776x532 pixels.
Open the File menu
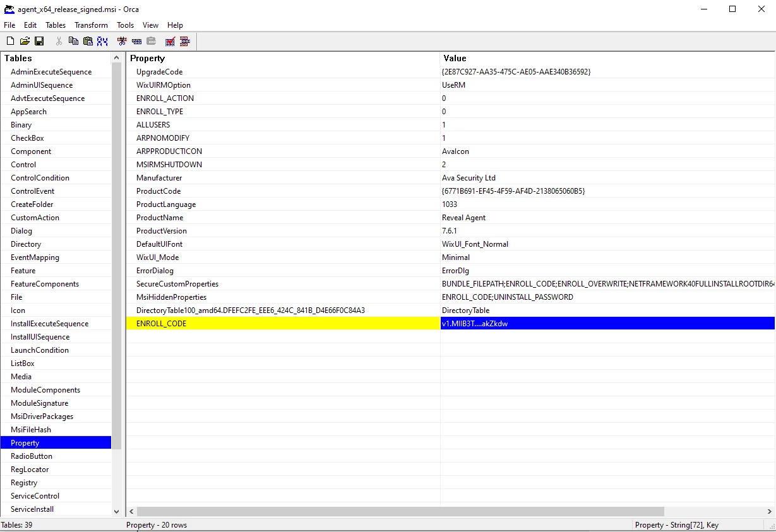tap(9, 25)
